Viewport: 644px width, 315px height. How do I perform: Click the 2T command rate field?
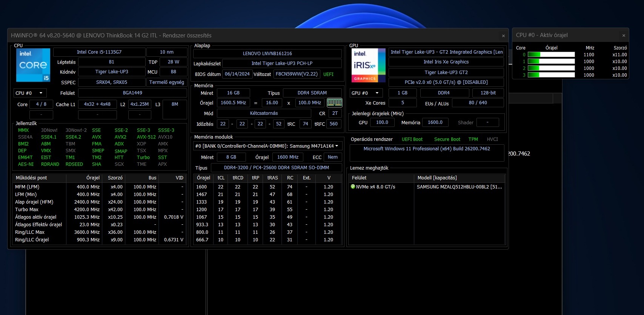click(x=335, y=113)
